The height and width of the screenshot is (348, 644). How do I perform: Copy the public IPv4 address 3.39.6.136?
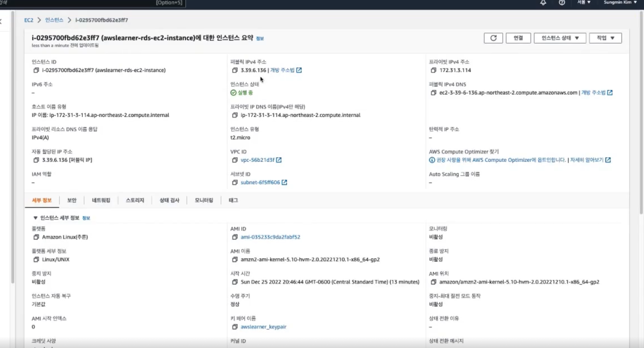[235, 70]
